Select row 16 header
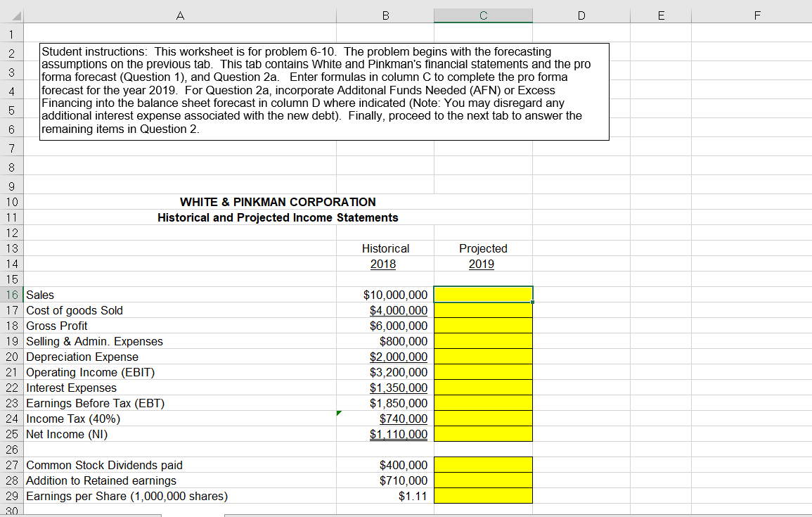812x517 pixels. pos(11,295)
